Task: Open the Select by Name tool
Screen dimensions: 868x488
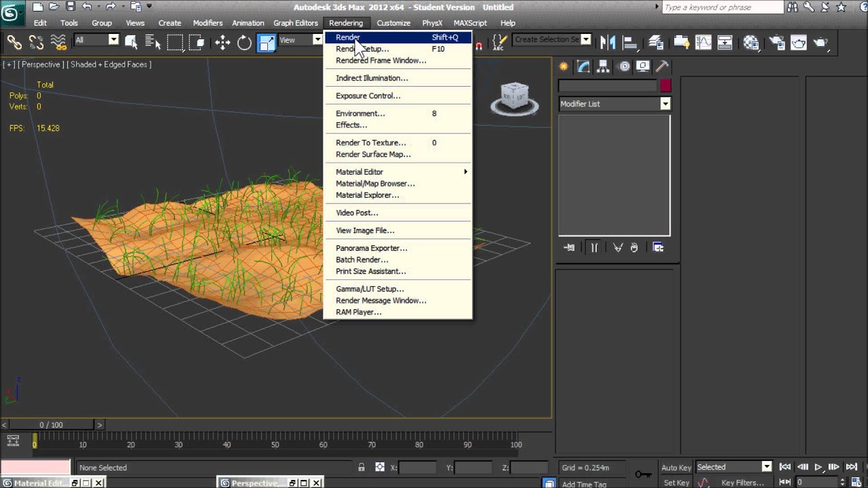Action: 153,42
